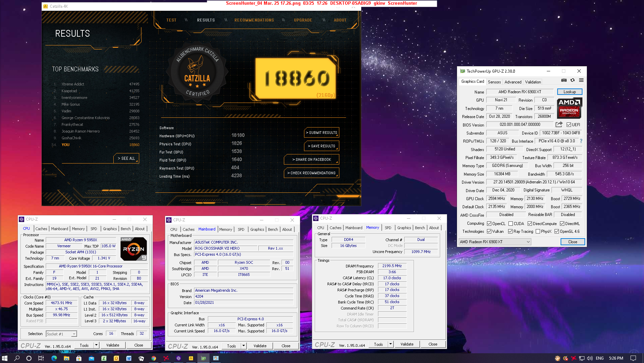Screen dimensions: 644x363
Task: Click the Cortana circle icon on taskbar
Action: [x=29, y=358]
